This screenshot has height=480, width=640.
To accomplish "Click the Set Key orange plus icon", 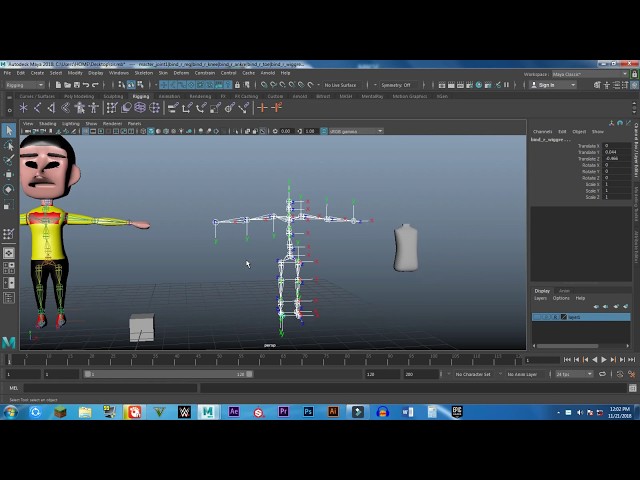I will pyautogui.click(x=262, y=108).
